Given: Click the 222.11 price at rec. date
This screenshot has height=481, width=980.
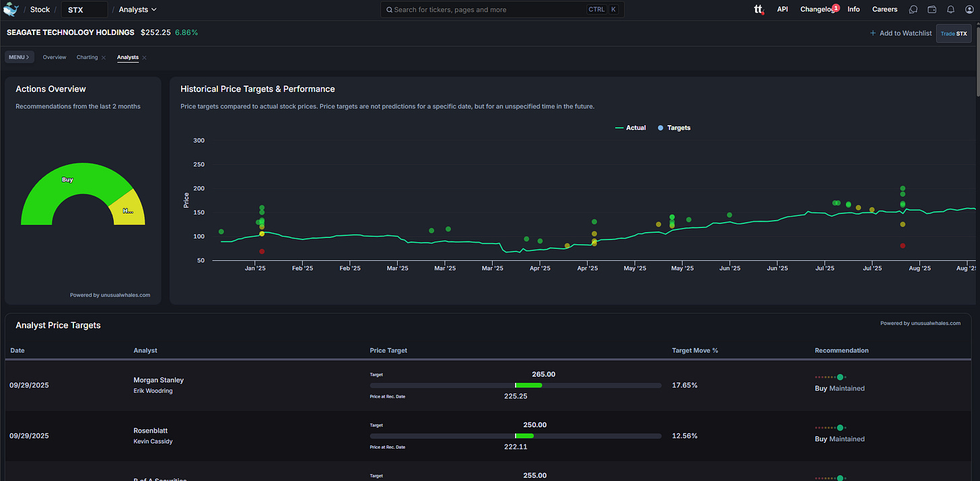Looking at the screenshot, I should click(x=516, y=447).
